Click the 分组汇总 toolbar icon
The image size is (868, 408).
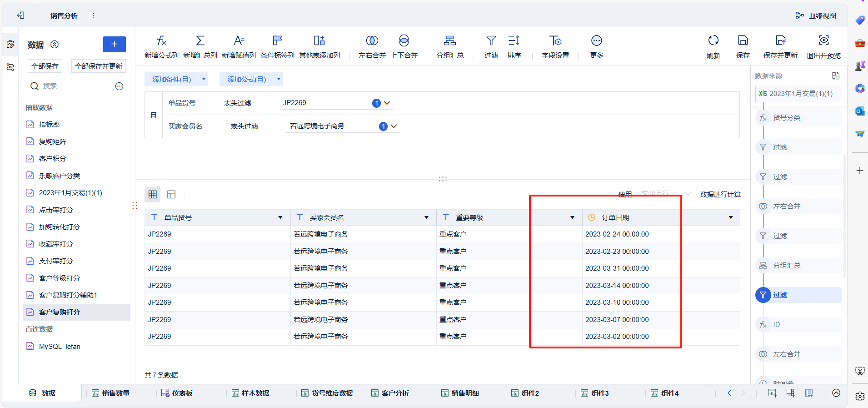(450, 40)
